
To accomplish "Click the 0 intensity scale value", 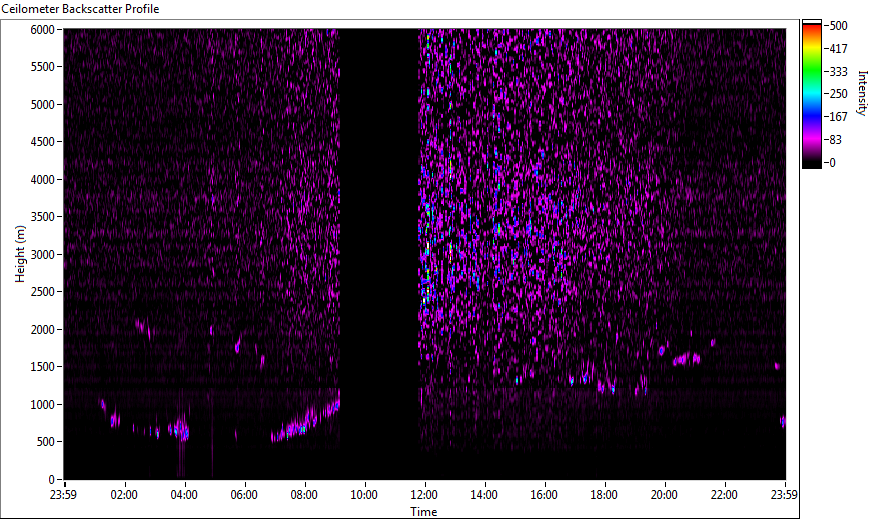I will [833, 162].
